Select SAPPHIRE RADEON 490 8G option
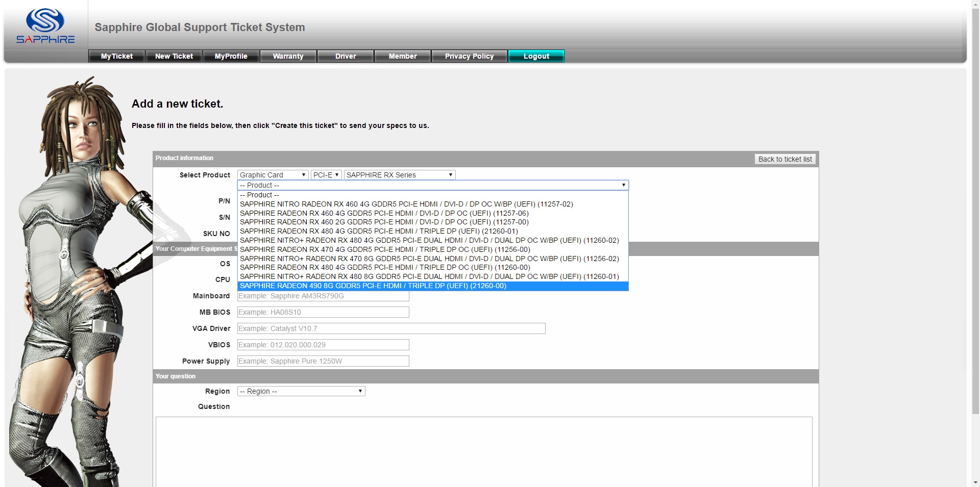The width and height of the screenshot is (980, 487). point(373,286)
